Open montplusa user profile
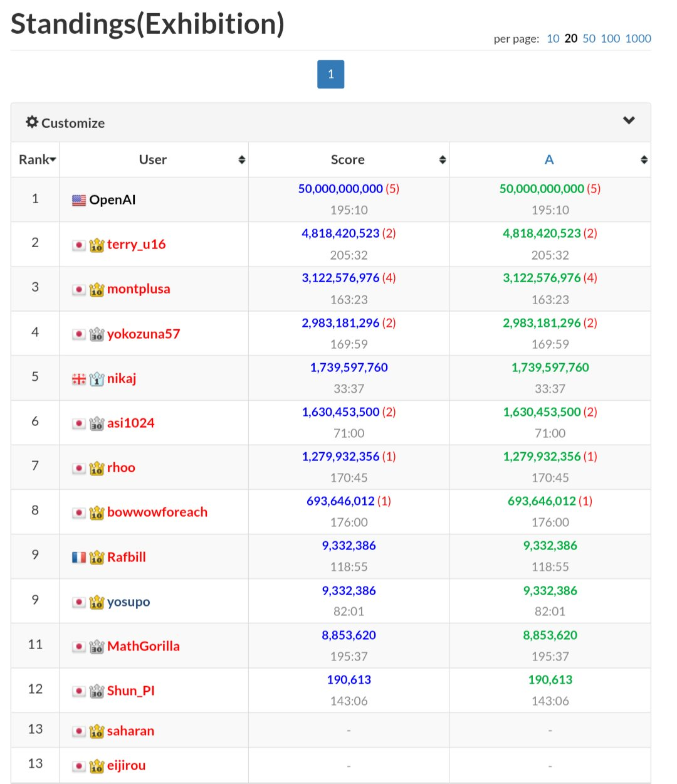This screenshot has width=677, height=784. pos(139,289)
